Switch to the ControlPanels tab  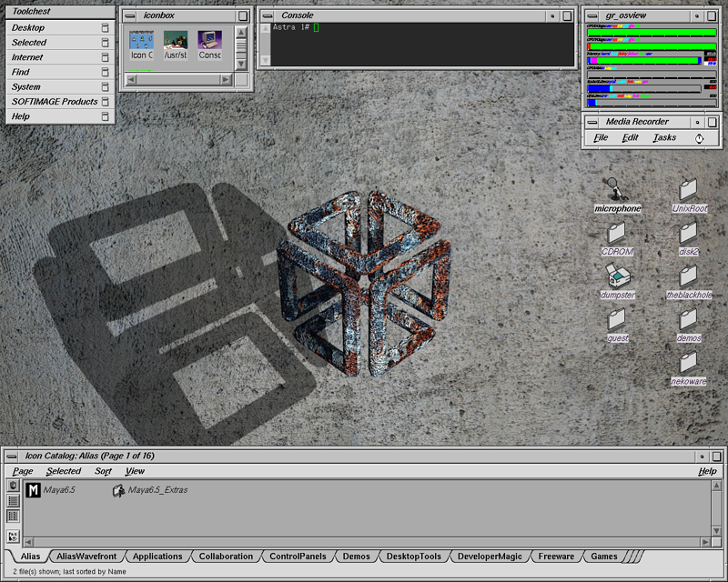coord(298,557)
